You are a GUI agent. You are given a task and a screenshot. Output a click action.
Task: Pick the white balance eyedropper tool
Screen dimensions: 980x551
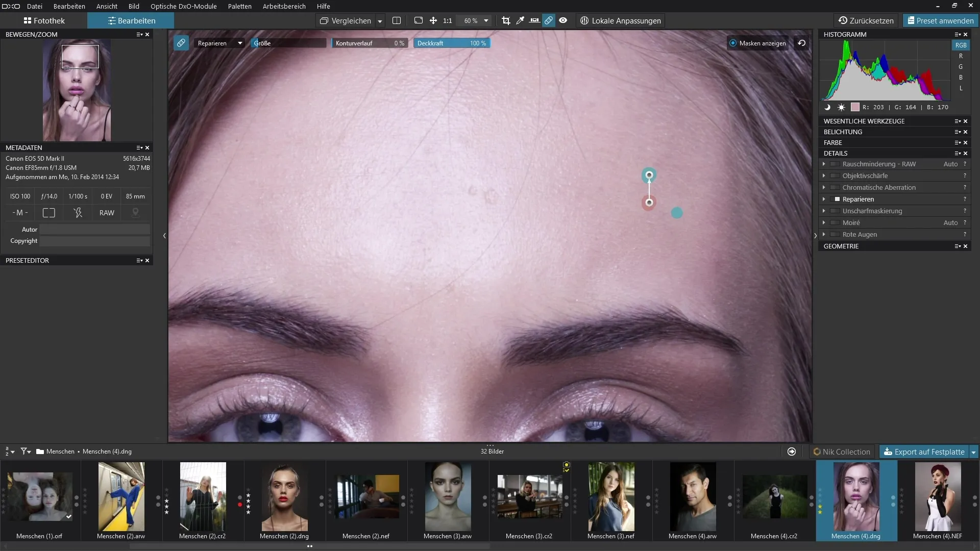pyautogui.click(x=520, y=20)
